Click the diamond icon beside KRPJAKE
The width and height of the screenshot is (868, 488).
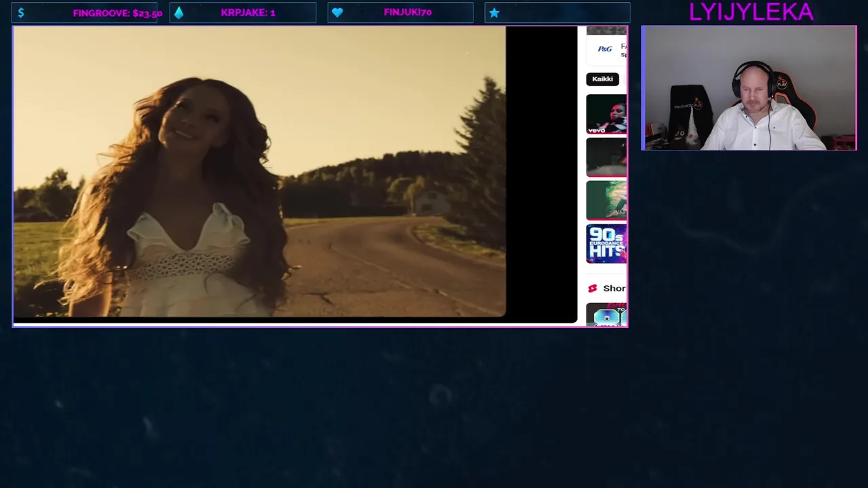pyautogui.click(x=178, y=13)
